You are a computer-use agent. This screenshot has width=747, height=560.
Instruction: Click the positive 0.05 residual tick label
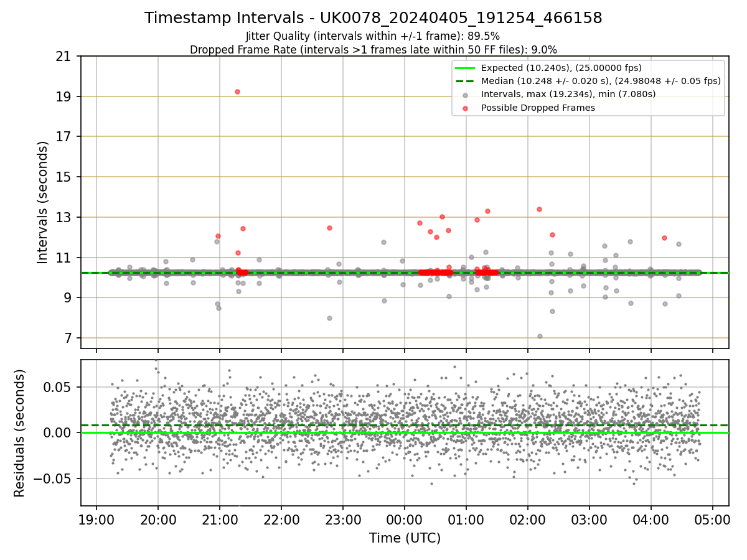click(57, 387)
